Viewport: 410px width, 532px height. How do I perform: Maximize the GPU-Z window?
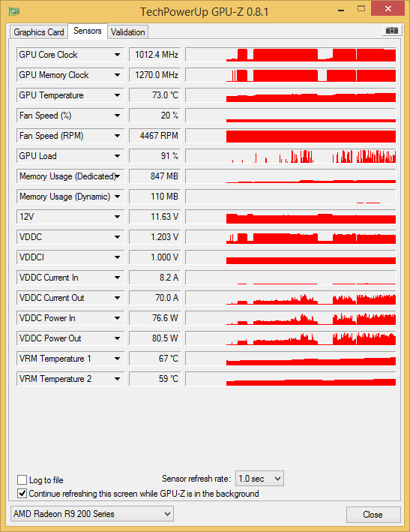361,9
